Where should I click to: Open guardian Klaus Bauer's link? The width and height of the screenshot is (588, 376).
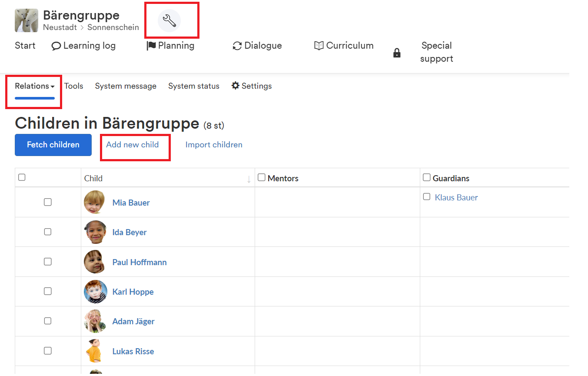click(x=456, y=197)
